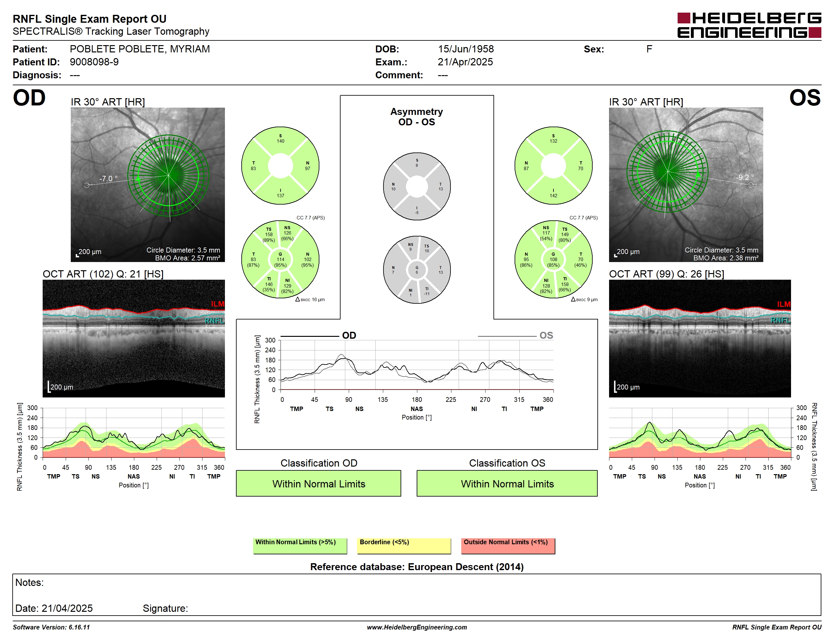This screenshot has height=644, width=834.
Task: Click the OS legend label in comparison graph
Action: coord(546,335)
